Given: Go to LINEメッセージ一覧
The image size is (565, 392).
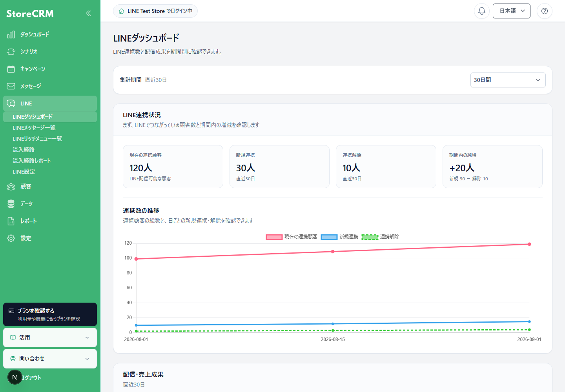Looking at the screenshot, I should [50, 128].
